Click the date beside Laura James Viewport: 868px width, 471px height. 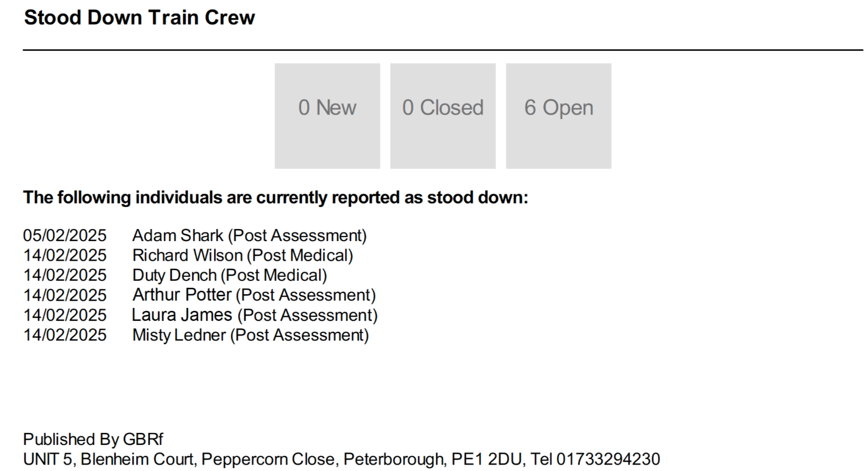click(x=65, y=315)
